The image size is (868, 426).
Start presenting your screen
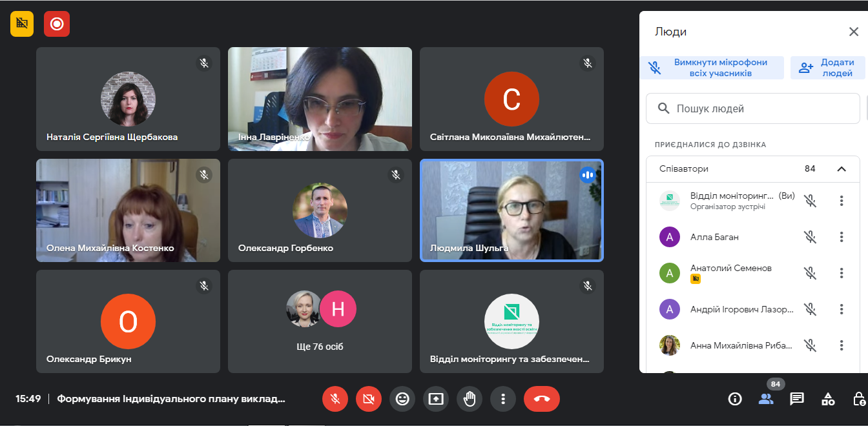436,399
